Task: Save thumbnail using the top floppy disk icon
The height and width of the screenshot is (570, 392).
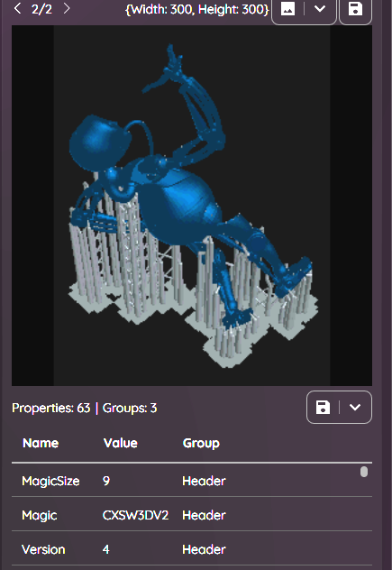Action: point(355,9)
